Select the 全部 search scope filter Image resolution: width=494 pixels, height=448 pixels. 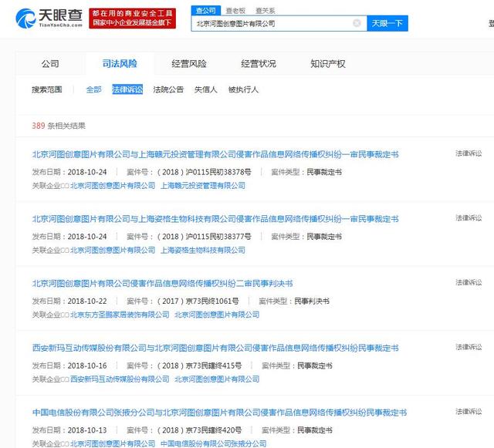[93, 90]
